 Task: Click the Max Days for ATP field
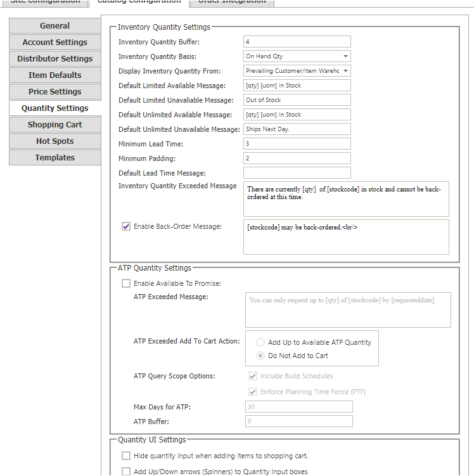(299, 406)
